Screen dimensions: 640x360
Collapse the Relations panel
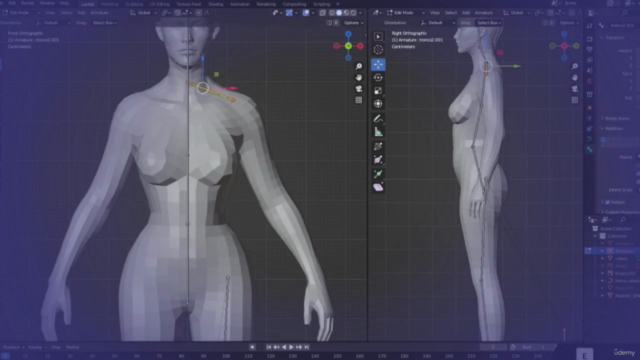613,129
